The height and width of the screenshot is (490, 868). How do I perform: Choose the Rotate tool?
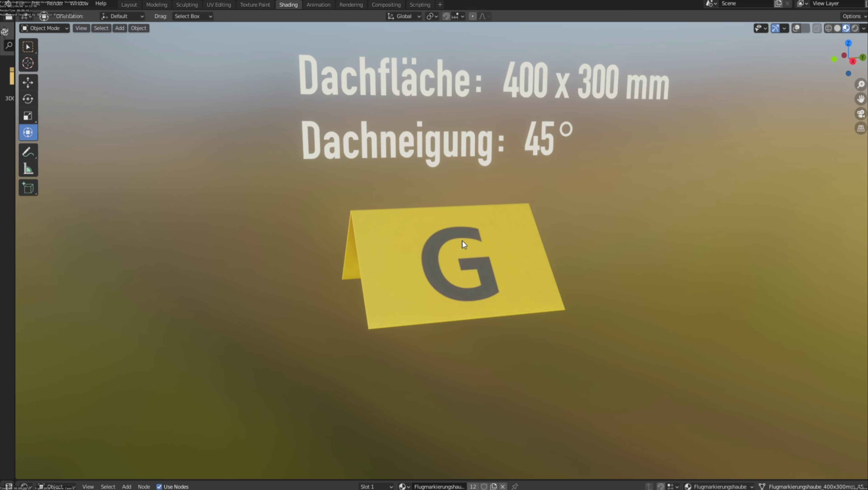[x=28, y=99]
